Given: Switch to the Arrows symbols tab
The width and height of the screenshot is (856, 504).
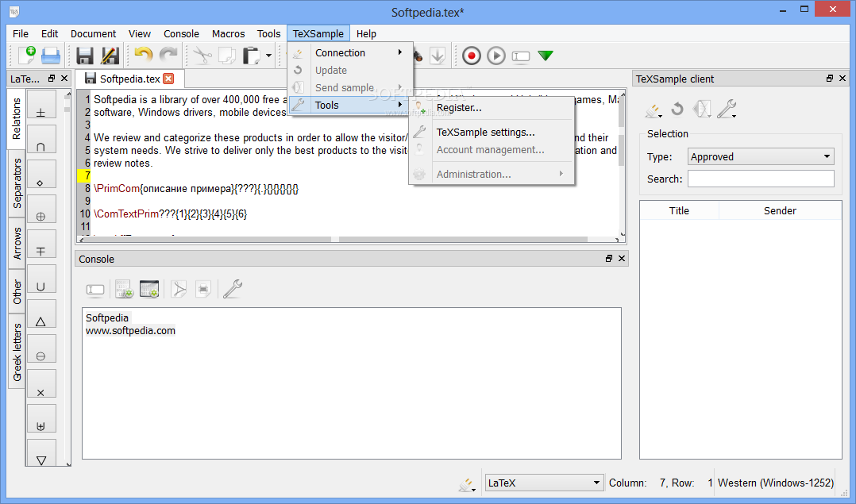Looking at the screenshot, I should (x=17, y=244).
